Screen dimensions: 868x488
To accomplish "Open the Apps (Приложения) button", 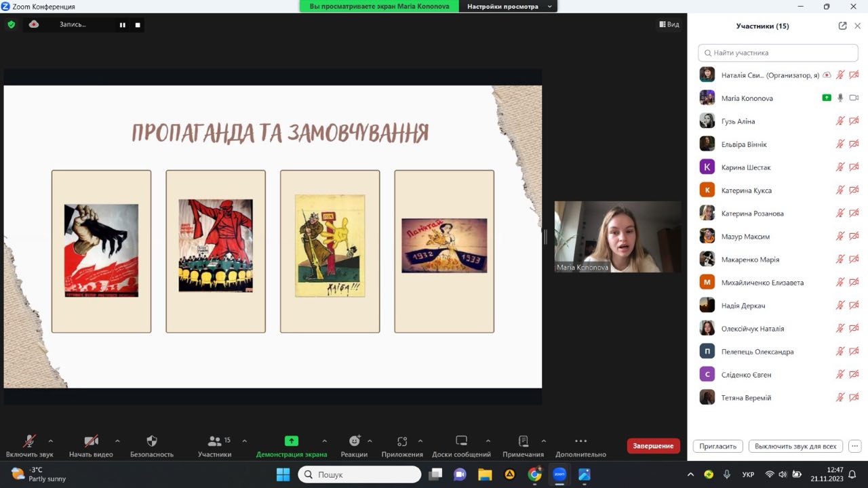I will point(402,447).
